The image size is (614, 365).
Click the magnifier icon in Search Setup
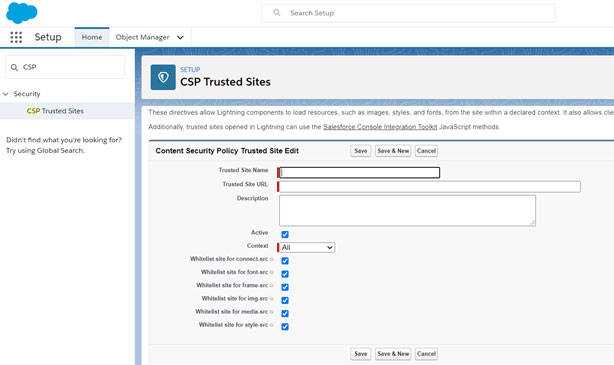point(277,13)
